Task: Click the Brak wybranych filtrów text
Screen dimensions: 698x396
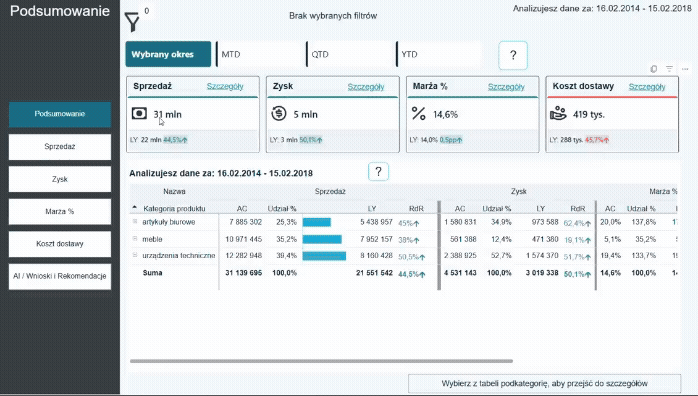Action: 333,16
